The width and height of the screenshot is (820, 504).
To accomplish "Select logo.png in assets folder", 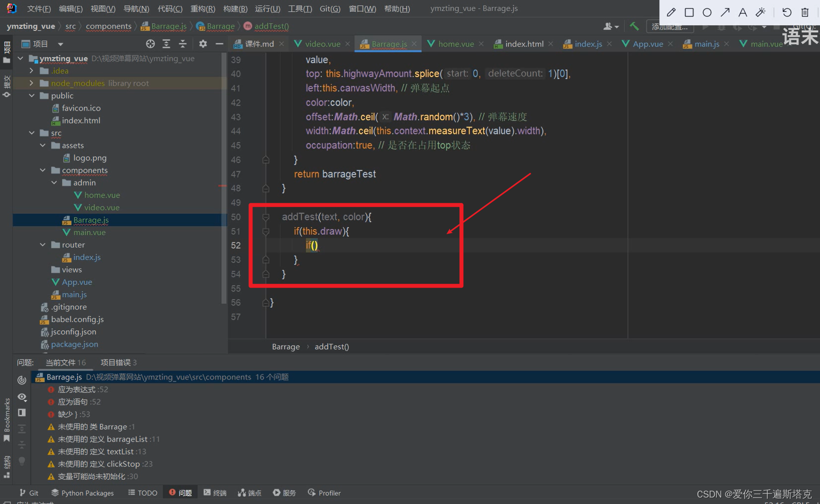I will [x=90, y=158].
